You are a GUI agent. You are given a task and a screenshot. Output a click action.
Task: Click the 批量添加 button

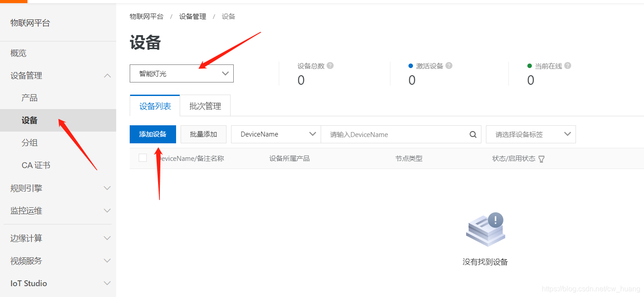click(203, 134)
